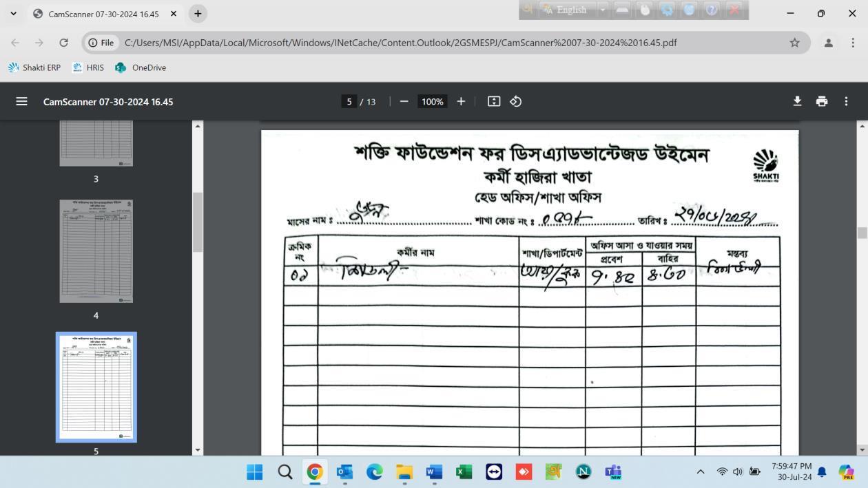Screen dimensions: 868x488
Task: Click the document scroll down arrow
Action: (862, 450)
